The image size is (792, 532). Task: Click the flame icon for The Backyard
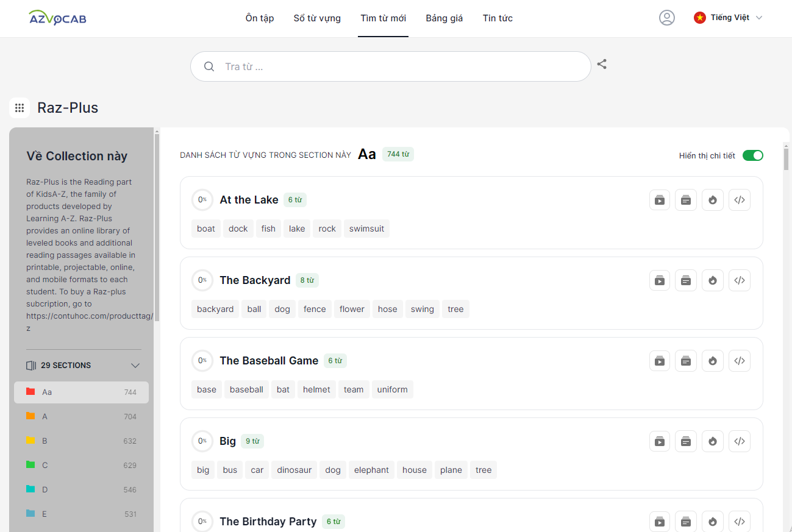pyautogui.click(x=713, y=280)
